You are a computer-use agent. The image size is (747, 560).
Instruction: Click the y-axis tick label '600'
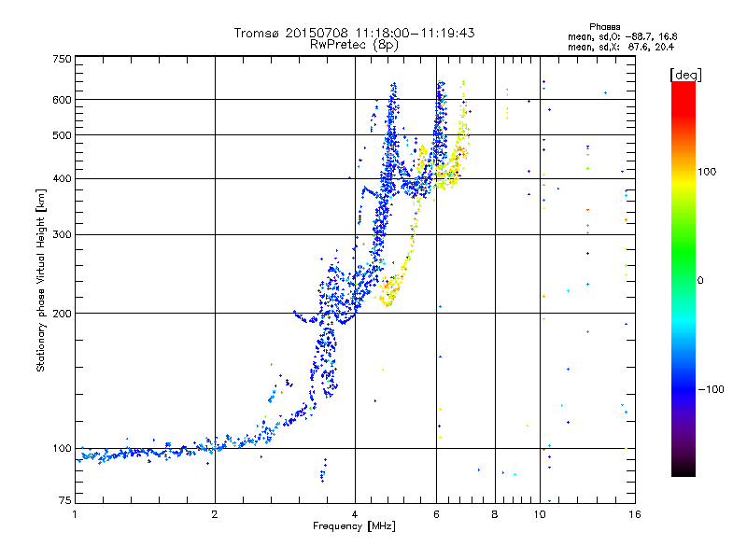(62, 100)
